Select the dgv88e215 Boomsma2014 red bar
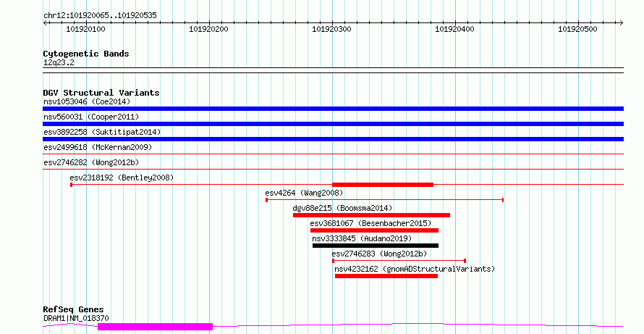Image resolution: width=644 pixels, height=334 pixels. coord(371,215)
